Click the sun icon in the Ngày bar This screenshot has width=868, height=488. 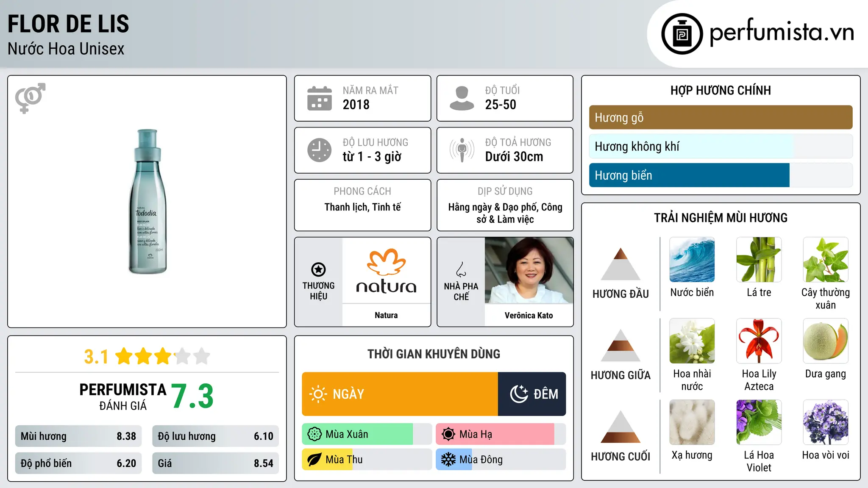point(318,394)
